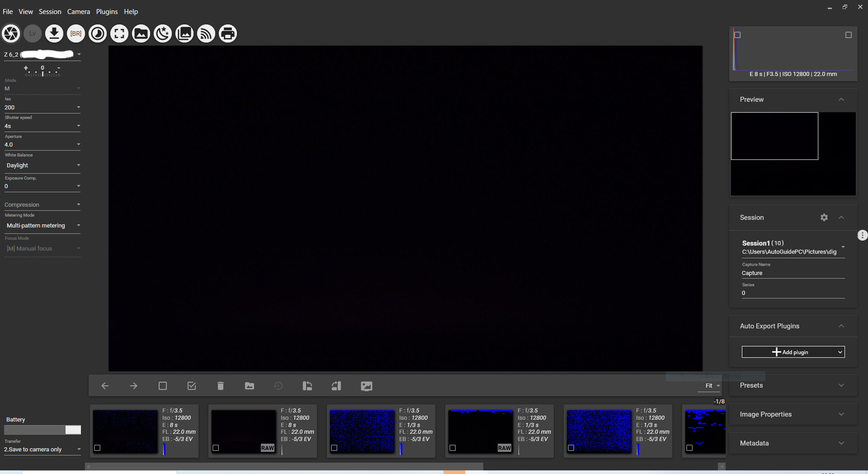
Task: Check the first 1/3 s non-RAW thumbnail checkbox
Action: click(334, 448)
